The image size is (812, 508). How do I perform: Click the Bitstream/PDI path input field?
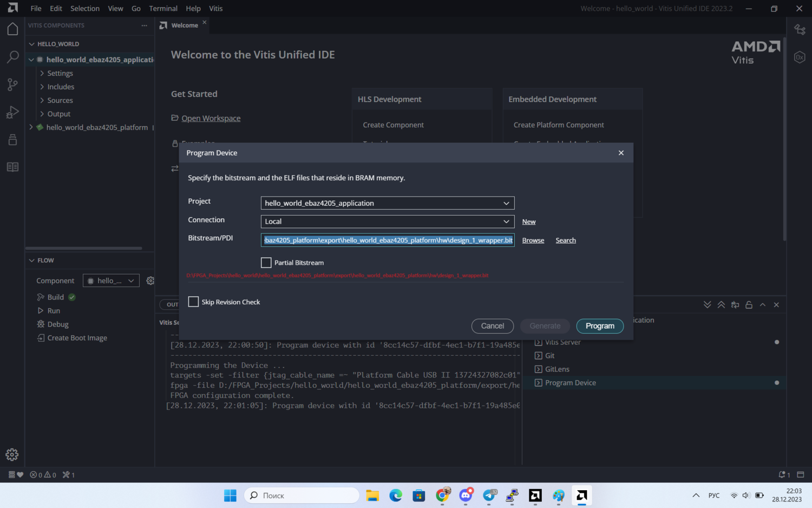[x=387, y=240]
